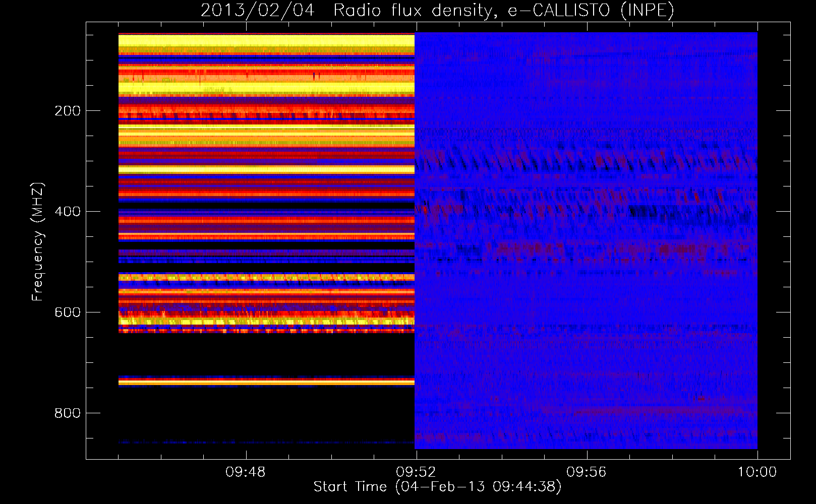Image resolution: width=816 pixels, height=504 pixels.
Task: Click the 800 frequency tick label
Action: point(68,413)
